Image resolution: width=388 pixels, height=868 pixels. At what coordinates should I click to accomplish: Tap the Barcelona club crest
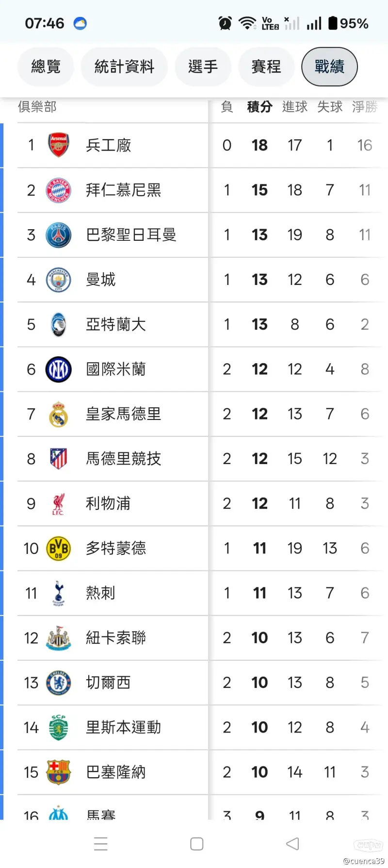click(x=58, y=772)
